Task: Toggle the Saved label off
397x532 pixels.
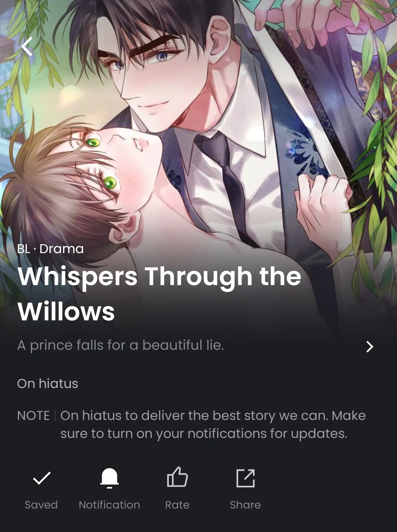Action: tap(41, 505)
